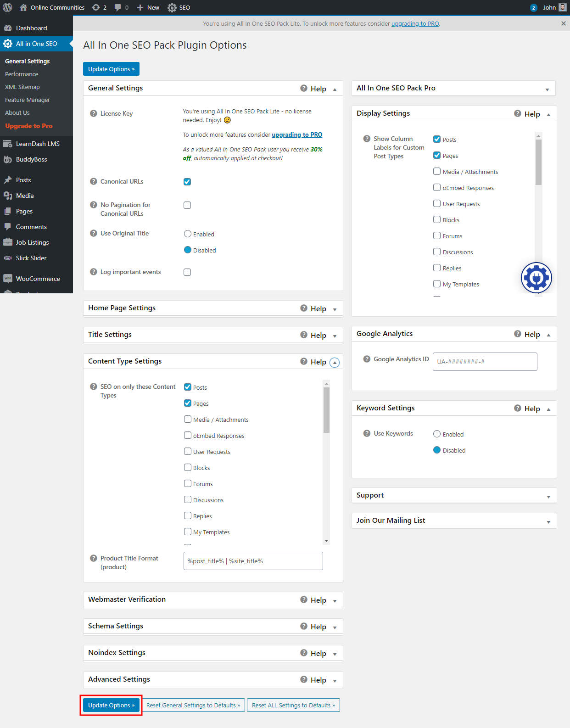This screenshot has height=728, width=570.
Task: Expand the Support panel
Action: click(548, 497)
